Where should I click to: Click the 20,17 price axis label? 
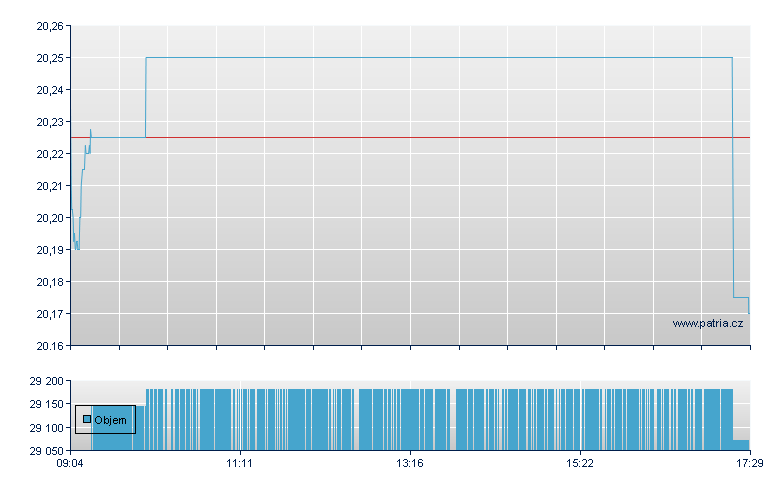[50, 314]
